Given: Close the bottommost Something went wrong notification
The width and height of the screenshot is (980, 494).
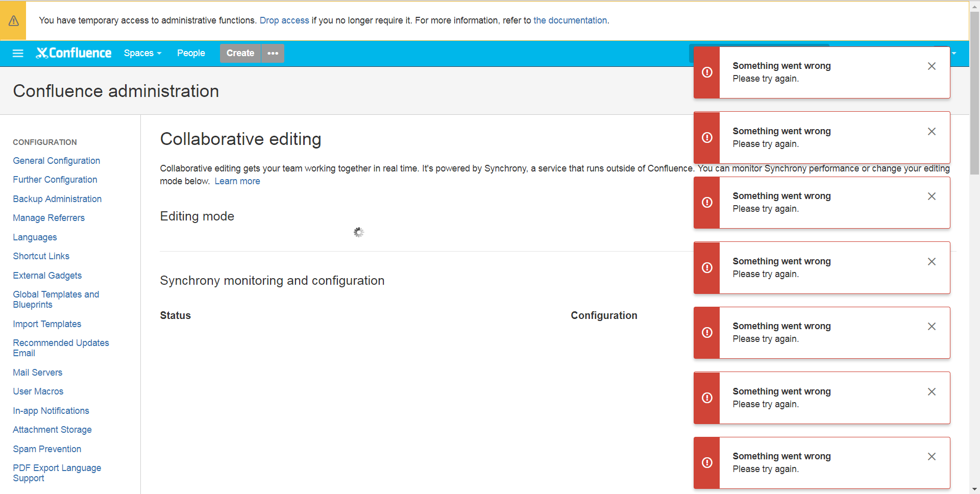Looking at the screenshot, I should [932, 457].
